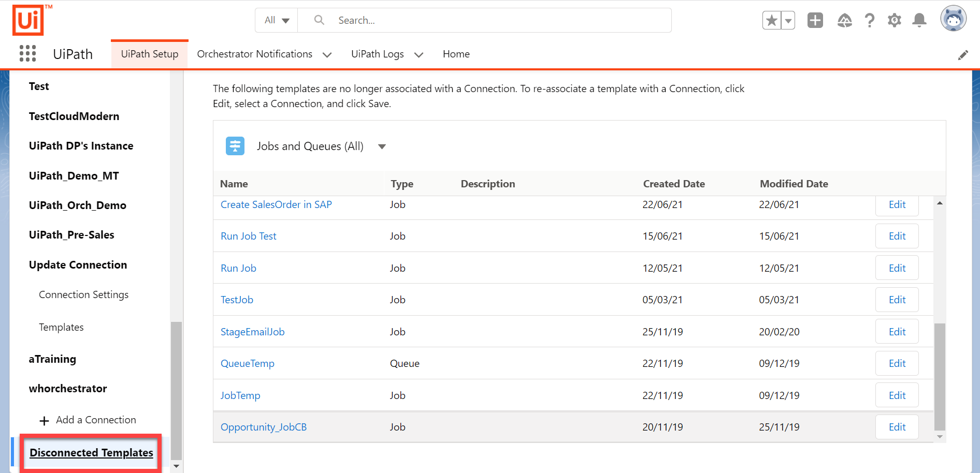The width and height of the screenshot is (980, 473).
Task: Expand the Orchestrator Notifications tab menu
Action: point(327,55)
